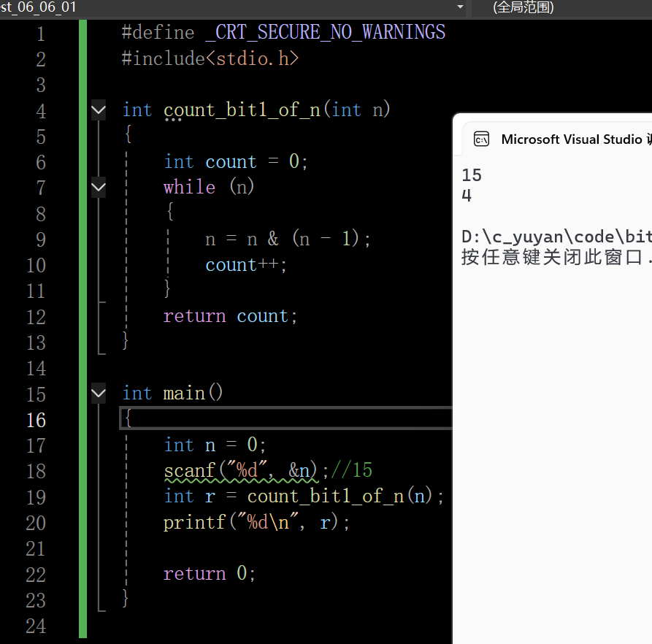
Task: Click the 'int count = 0;' statement
Action: [x=236, y=161]
